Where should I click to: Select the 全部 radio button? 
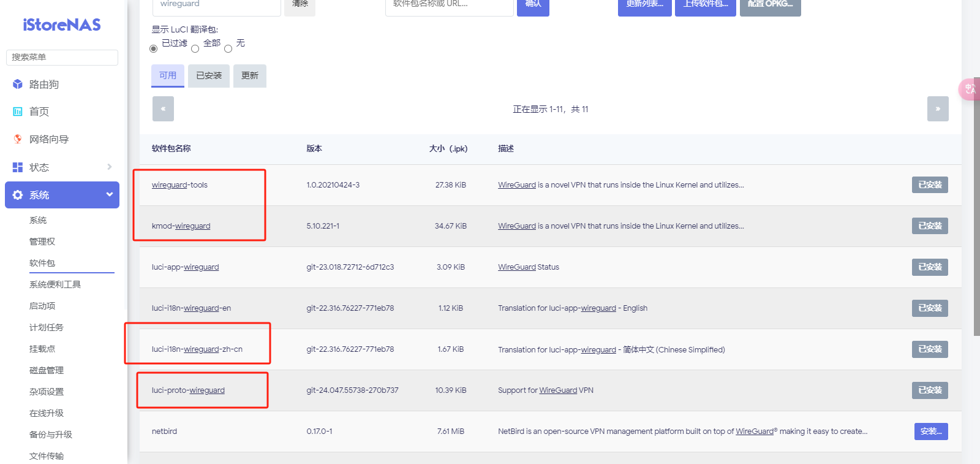click(x=195, y=48)
